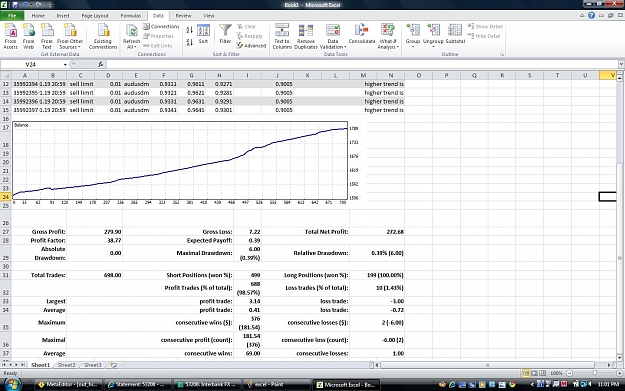The width and height of the screenshot is (625, 391).
Task: Click Profit Factor value 38.77
Action: pyautogui.click(x=114, y=240)
